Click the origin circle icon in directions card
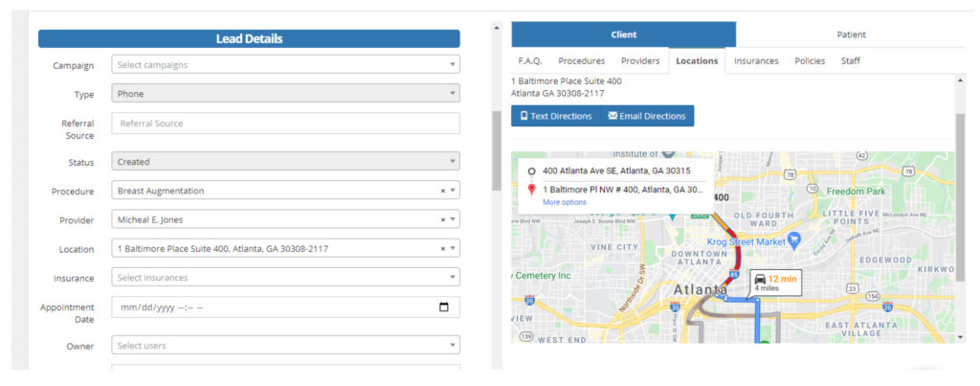 tap(531, 170)
